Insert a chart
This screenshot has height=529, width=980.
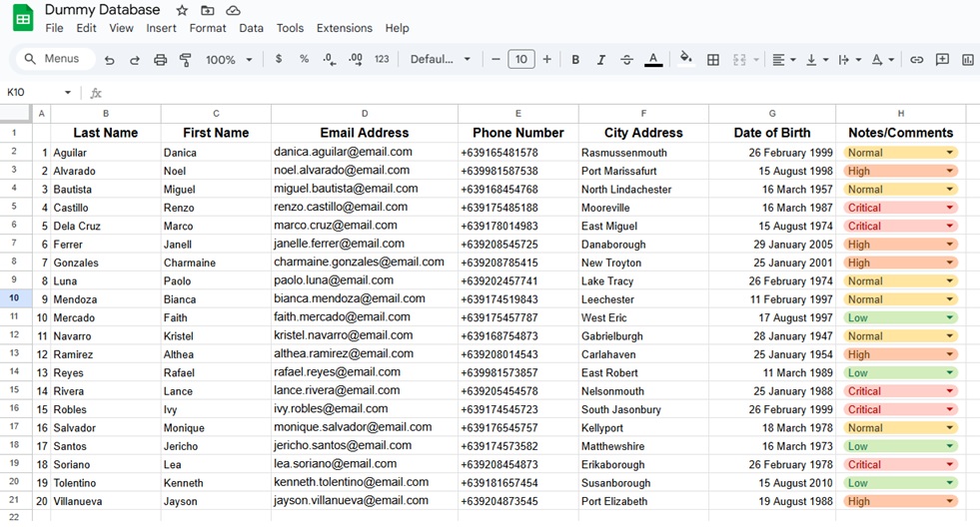point(968,60)
